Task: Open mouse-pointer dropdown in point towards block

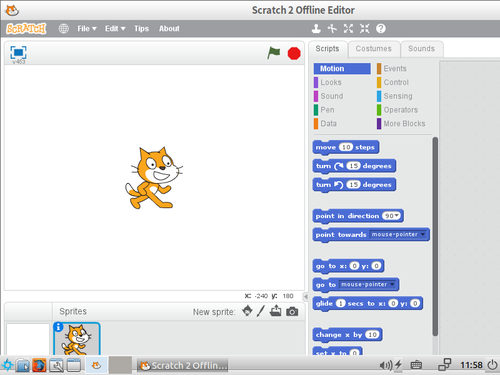Action: click(x=423, y=234)
